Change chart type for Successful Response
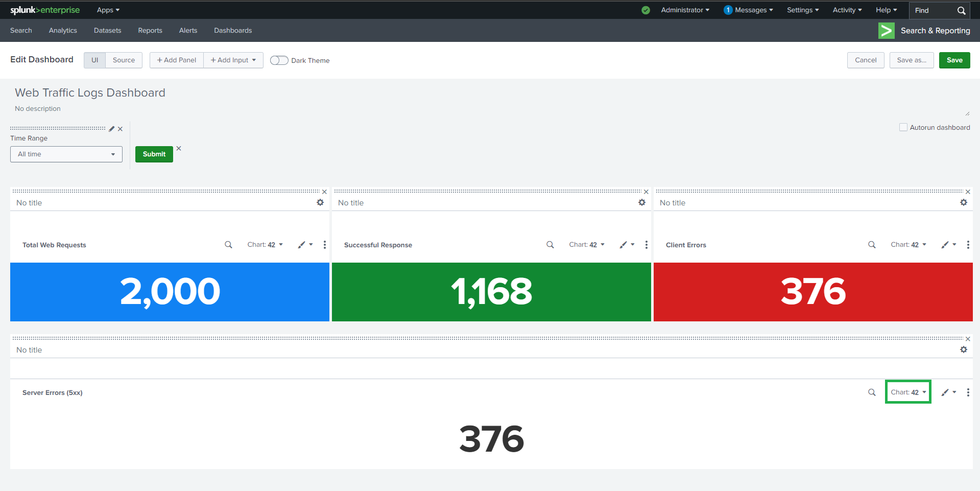The image size is (980, 491). click(x=587, y=245)
